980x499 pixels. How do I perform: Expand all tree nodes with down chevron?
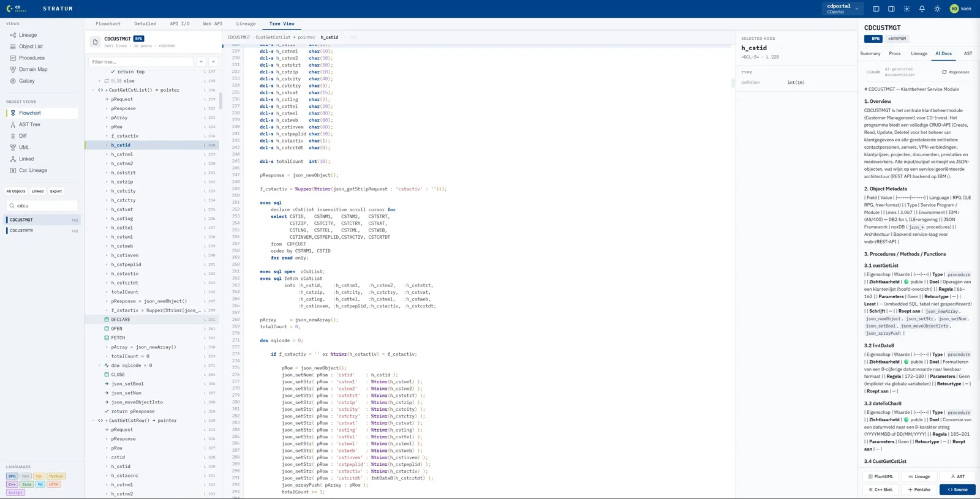click(x=201, y=62)
